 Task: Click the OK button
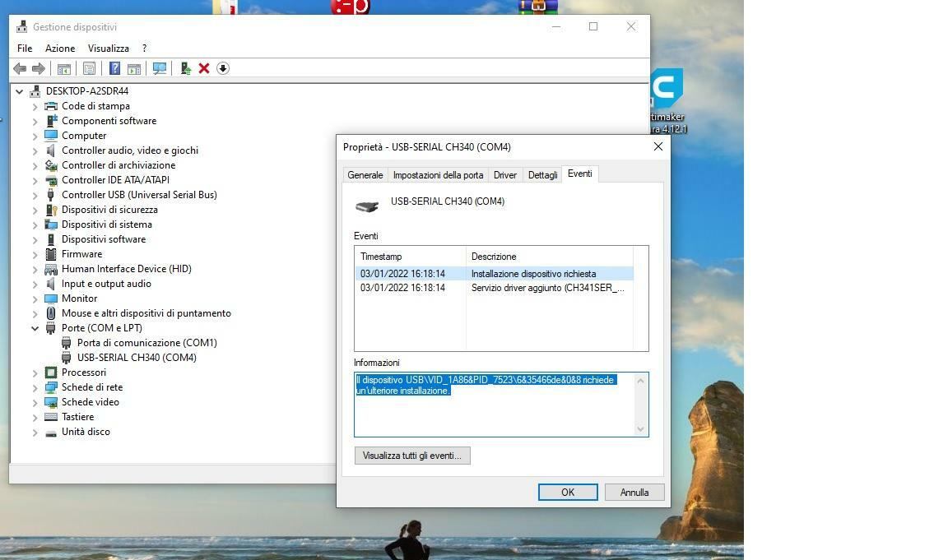click(568, 492)
